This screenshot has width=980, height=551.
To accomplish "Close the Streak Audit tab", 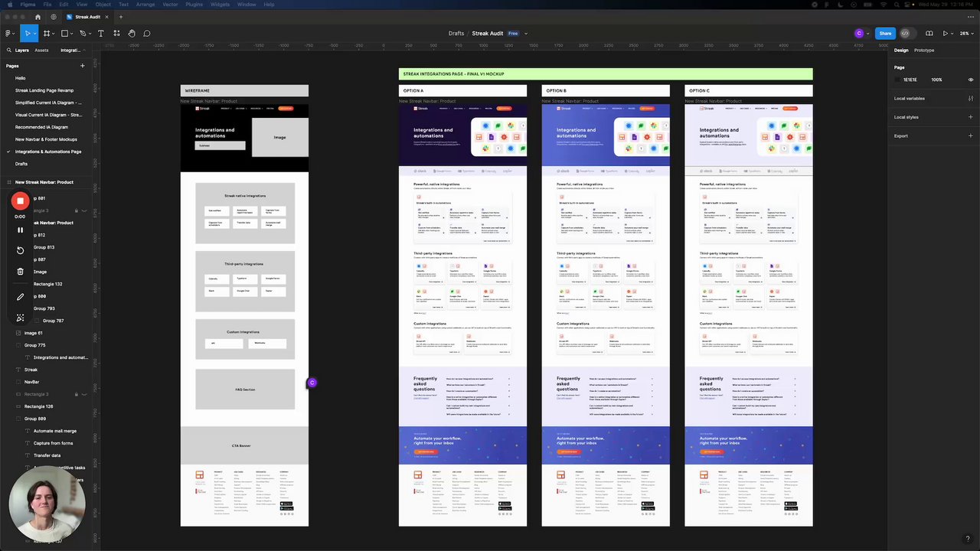I will tap(106, 17).
